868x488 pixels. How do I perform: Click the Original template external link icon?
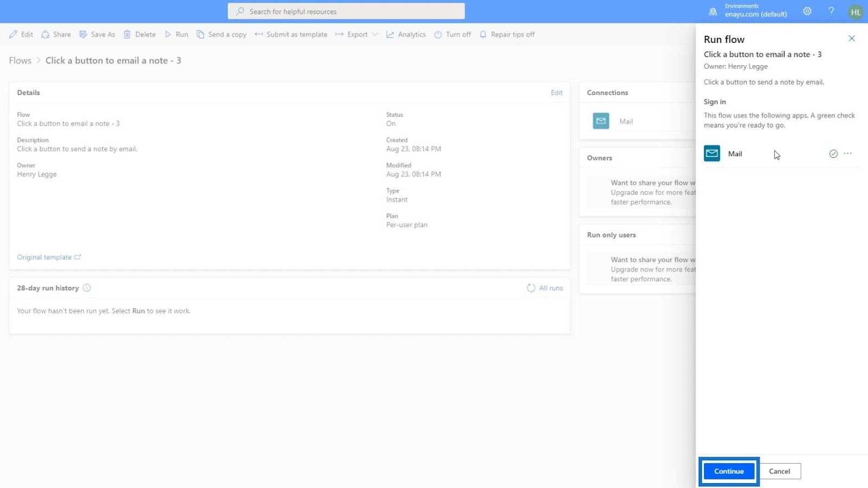tap(78, 257)
